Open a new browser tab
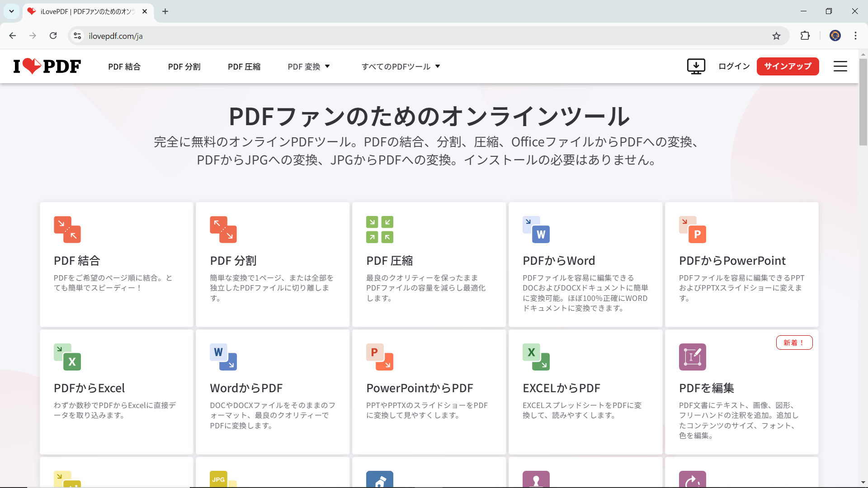 165,11
